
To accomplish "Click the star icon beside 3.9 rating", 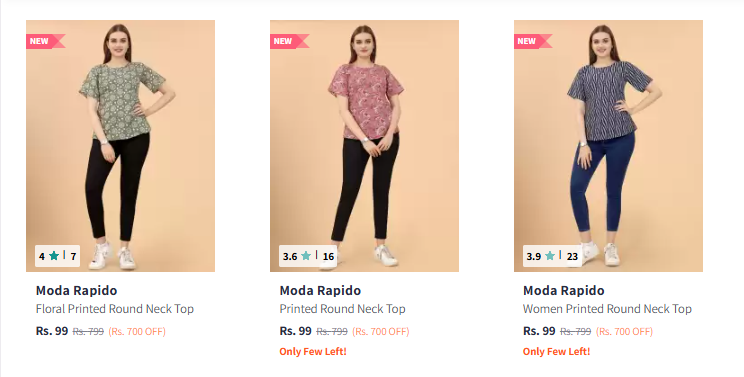I will pyautogui.click(x=550, y=256).
